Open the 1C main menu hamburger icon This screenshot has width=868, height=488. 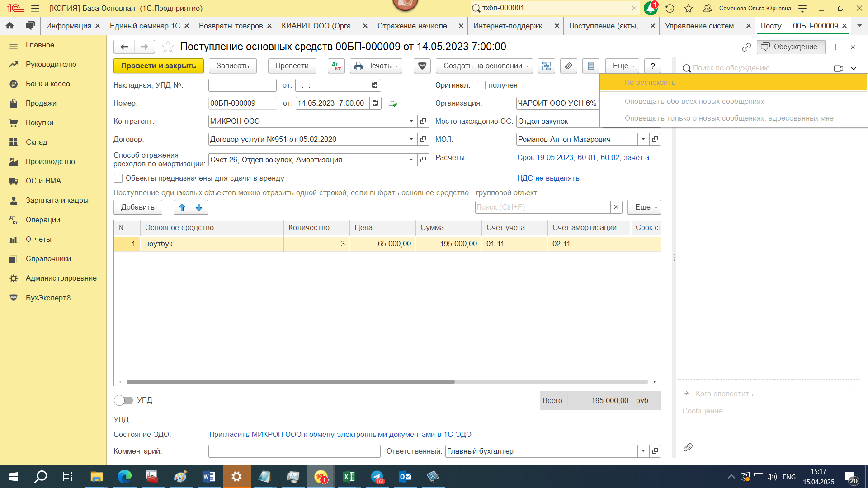[35, 8]
